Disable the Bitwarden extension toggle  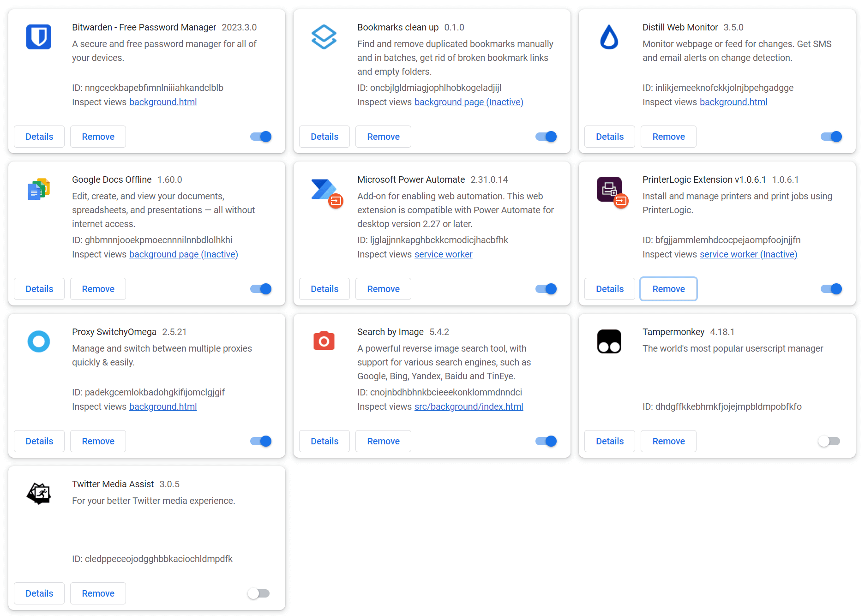coord(261,137)
